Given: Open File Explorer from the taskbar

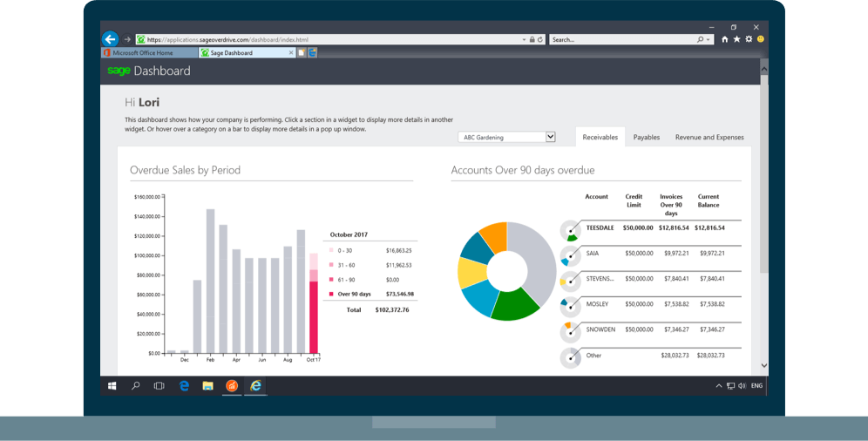Looking at the screenshot, I should click(x=207, y=386).
